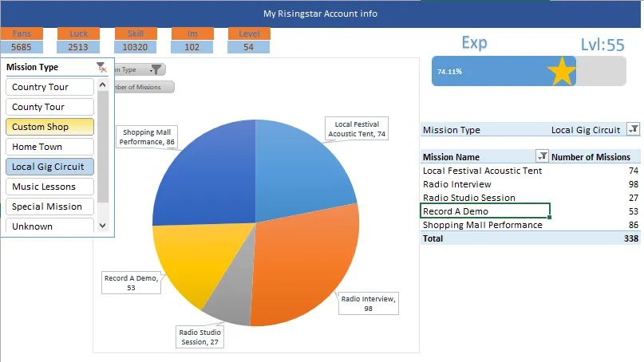This screenshot has height=362, width=644.
Task: Click the Exp progress bar star
Action: [x=562, y=72]
